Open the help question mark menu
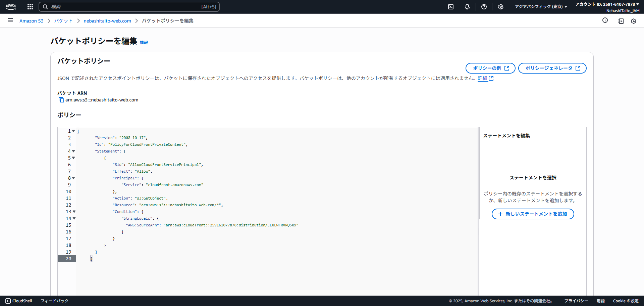 484,7
